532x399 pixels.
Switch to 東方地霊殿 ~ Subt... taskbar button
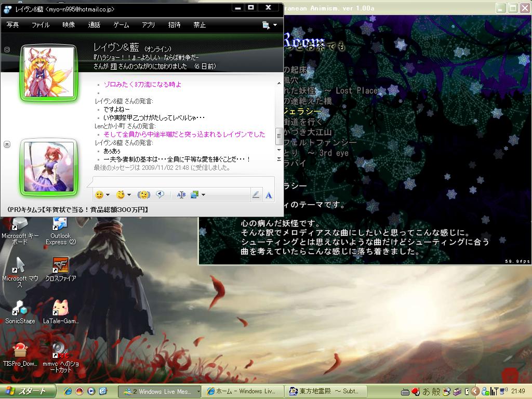coord(325,392)
